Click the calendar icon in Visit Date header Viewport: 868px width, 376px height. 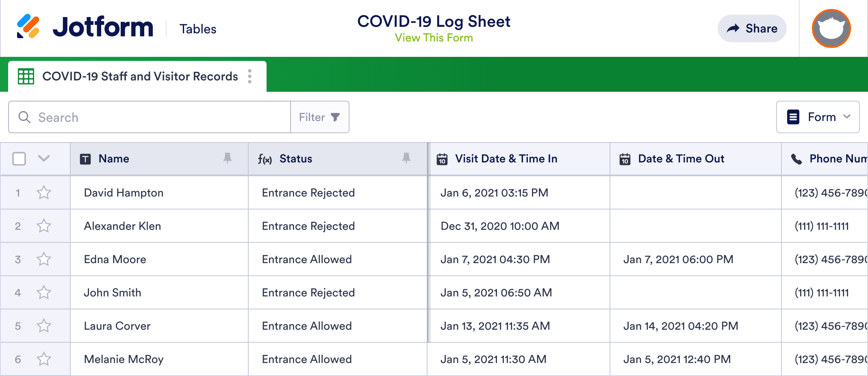point(442,159)
